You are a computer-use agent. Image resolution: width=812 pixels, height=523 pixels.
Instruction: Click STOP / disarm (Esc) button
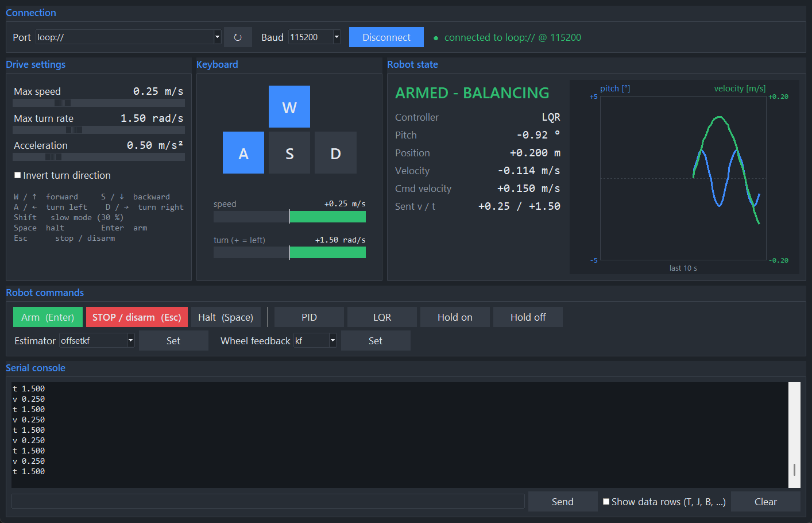click(137, 317)
